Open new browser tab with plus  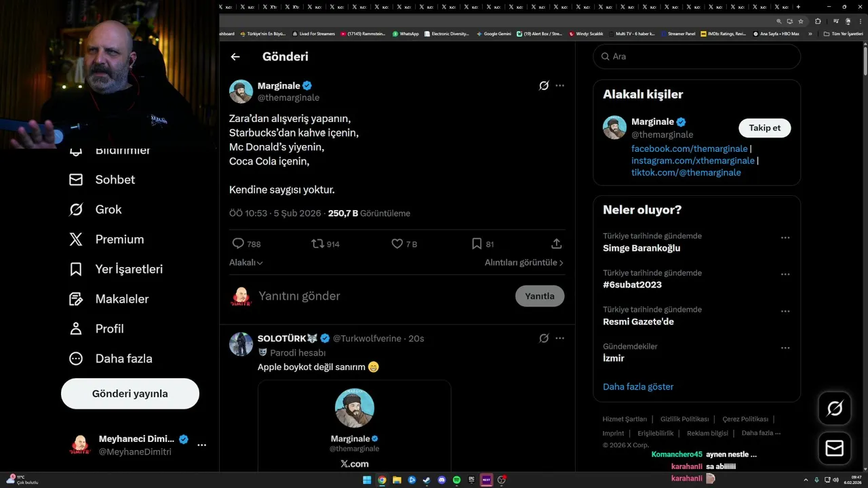point(798,7)
